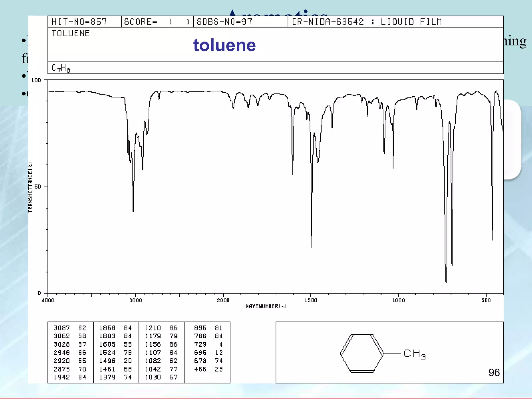Click peak table entry 1107 84

point(161,353)
